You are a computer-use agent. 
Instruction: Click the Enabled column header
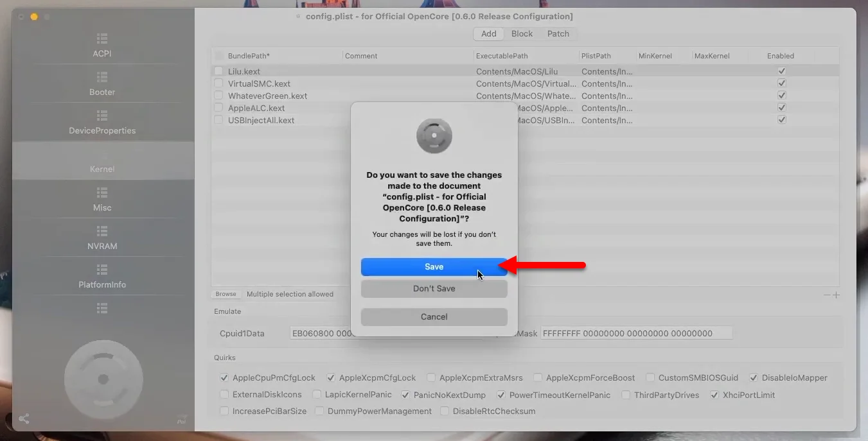point(781,56)
